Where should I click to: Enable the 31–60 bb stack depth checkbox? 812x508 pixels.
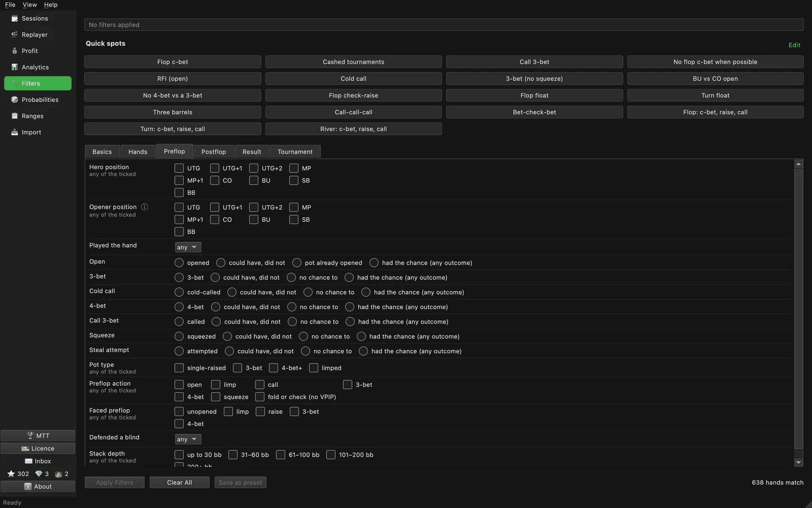pos(233,455)
